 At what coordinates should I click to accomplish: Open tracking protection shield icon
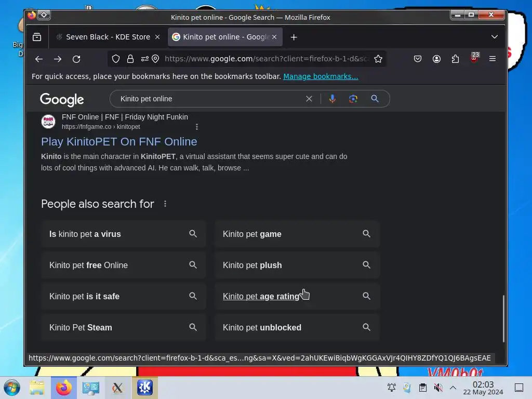116,59
